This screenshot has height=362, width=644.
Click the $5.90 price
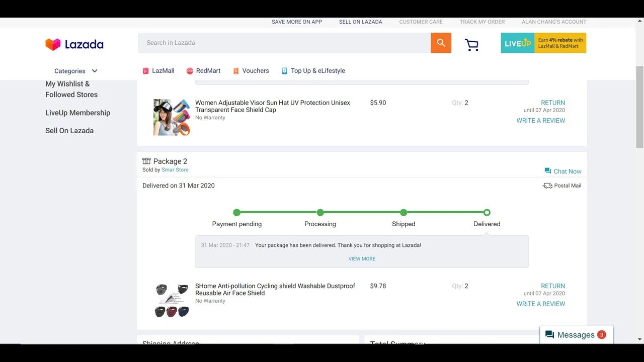378,103
